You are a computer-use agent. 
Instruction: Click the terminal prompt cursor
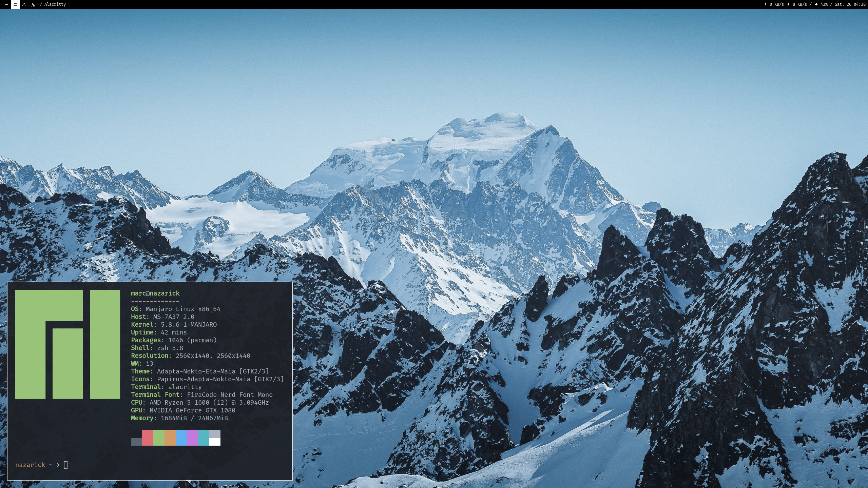pyautogui.click(x=65, y=465)
